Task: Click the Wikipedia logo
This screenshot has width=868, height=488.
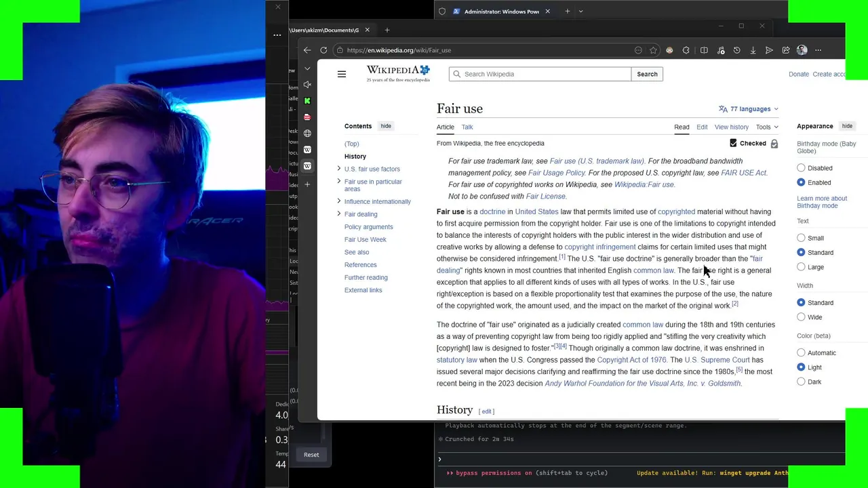Action: [x=398, y=74]
